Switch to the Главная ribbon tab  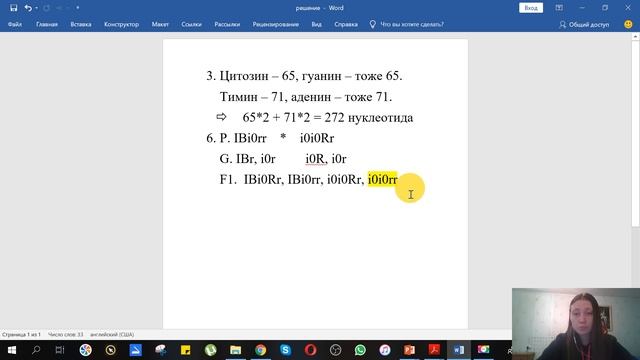[x=47, y=24]
